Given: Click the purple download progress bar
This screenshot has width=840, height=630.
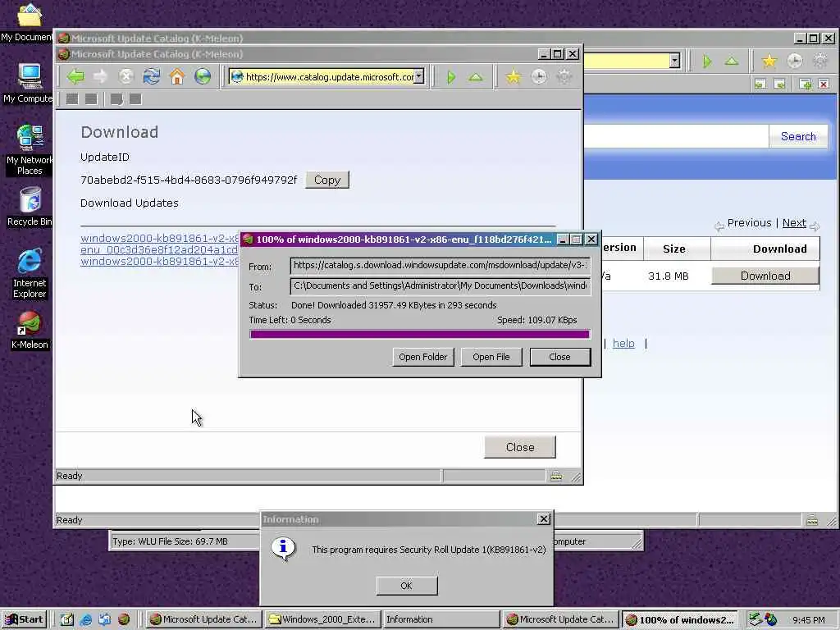Looking at the screenshot, I should click(x=419, y=335).
